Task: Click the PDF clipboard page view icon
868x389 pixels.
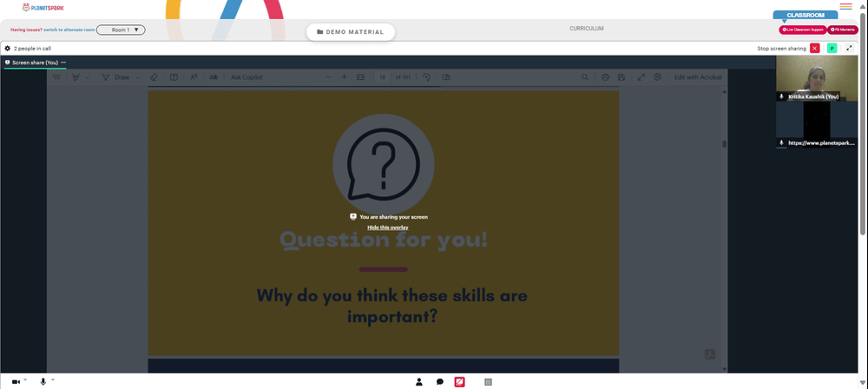Action: tap(446, 77)
